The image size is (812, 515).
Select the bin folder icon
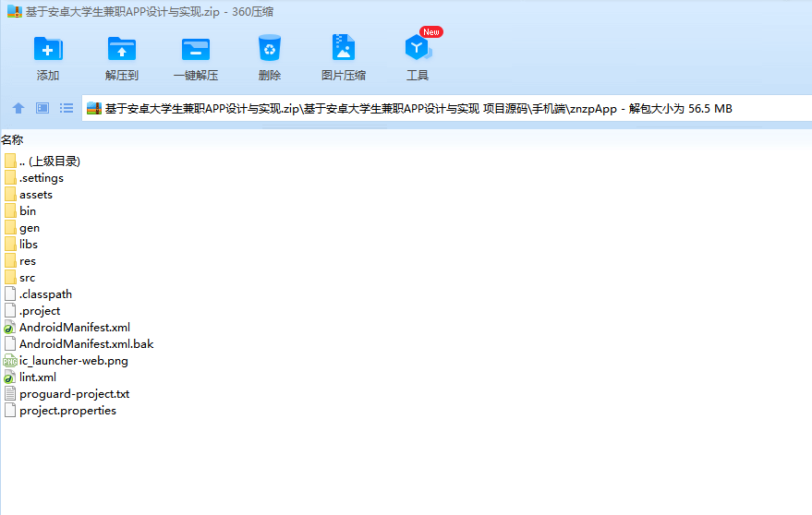tap(10, 210)
